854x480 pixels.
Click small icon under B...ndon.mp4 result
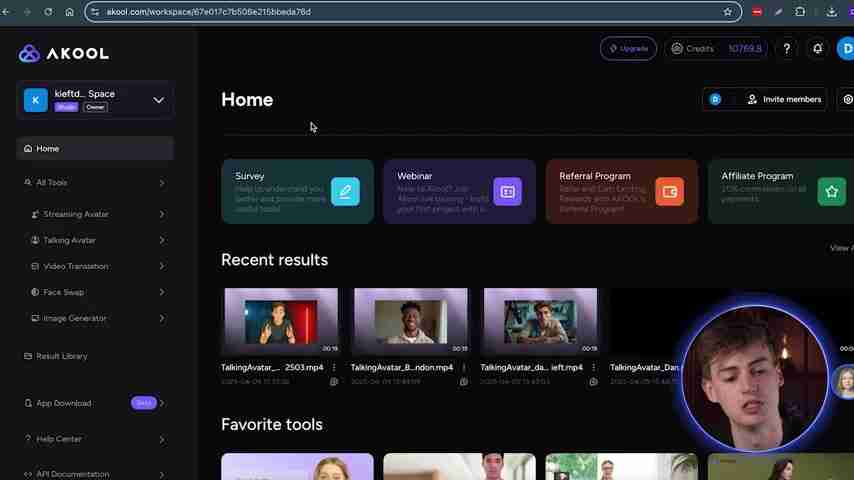click(x=463, y=382)
